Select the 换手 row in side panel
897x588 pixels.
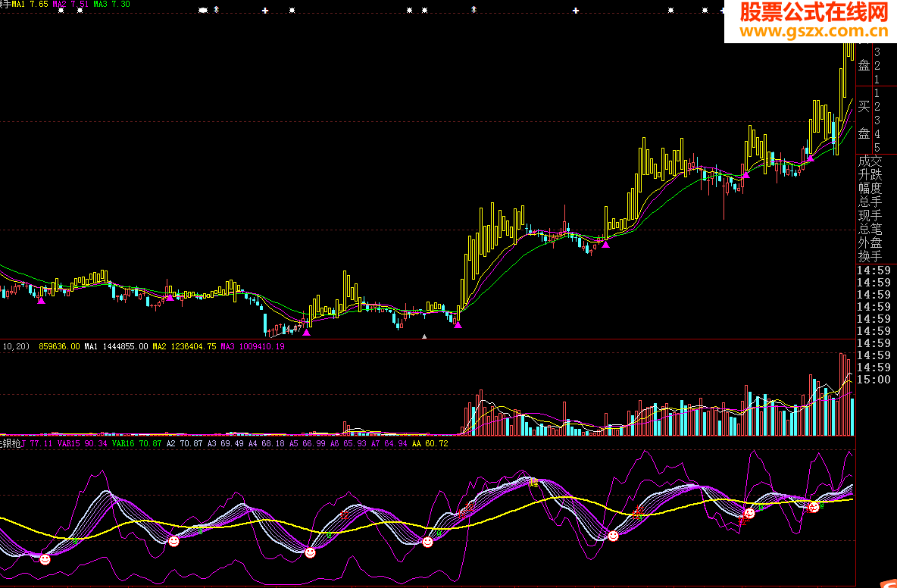click(870, 256)
